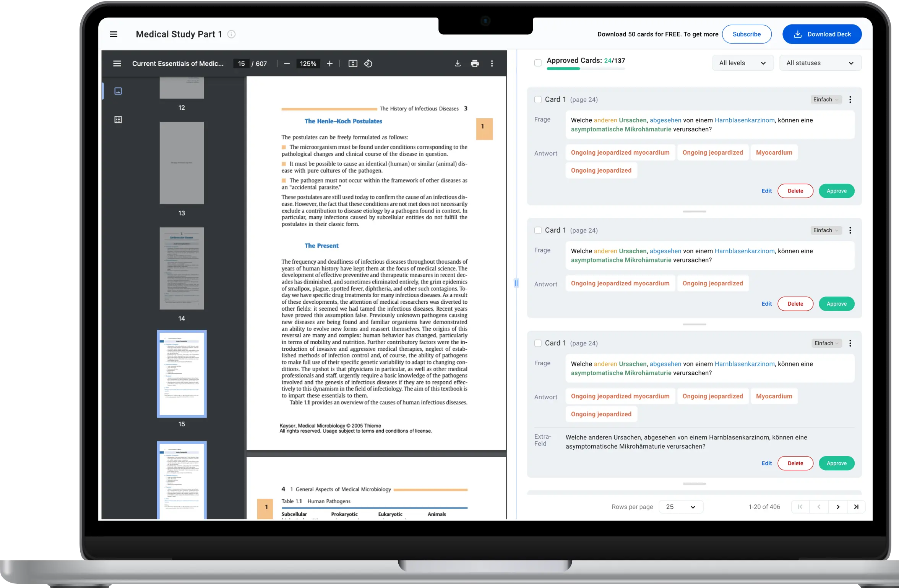899x588 pixels.
Task: Go to next page of cards
Action: (838, 507)
